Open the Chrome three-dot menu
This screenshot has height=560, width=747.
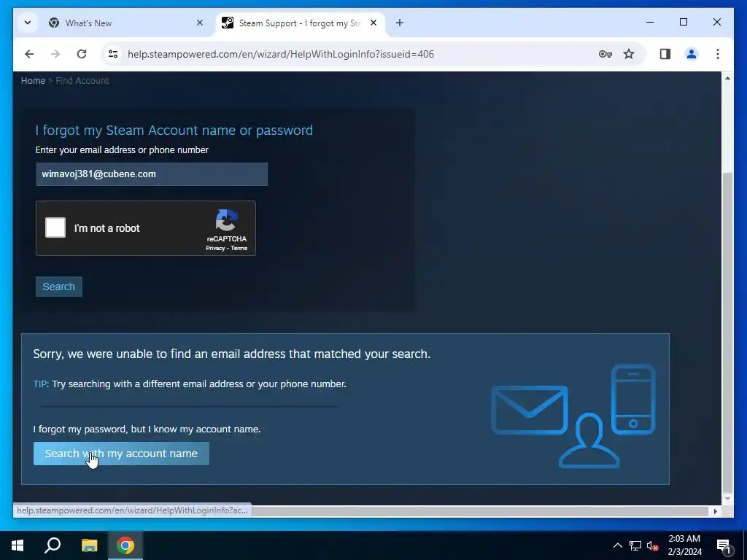[718, 54]
